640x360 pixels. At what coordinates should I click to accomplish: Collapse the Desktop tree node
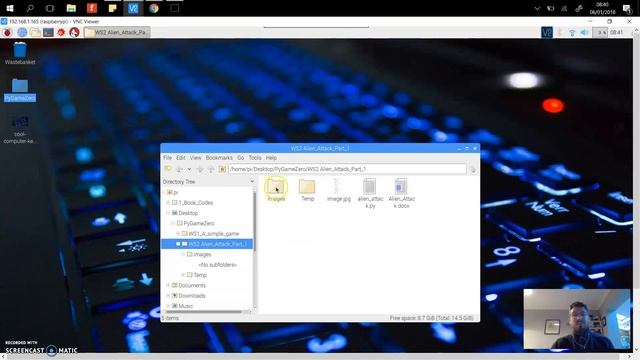pyautogui.click(x=168, y=213)
